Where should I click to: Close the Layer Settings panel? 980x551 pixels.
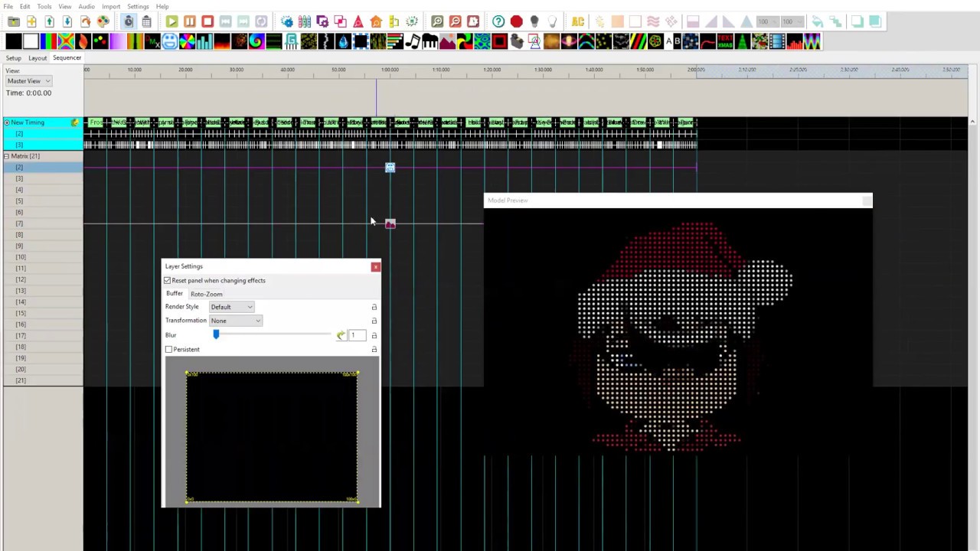pos(375,266)
